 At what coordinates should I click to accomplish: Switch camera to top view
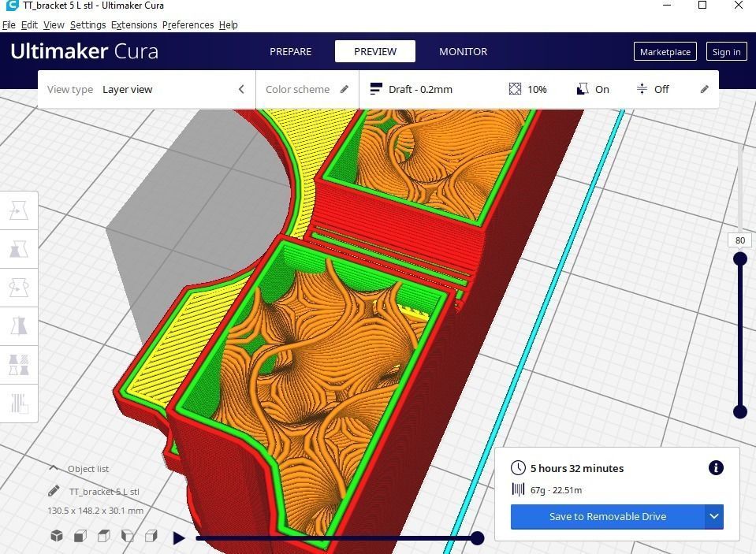pos(103,536)
